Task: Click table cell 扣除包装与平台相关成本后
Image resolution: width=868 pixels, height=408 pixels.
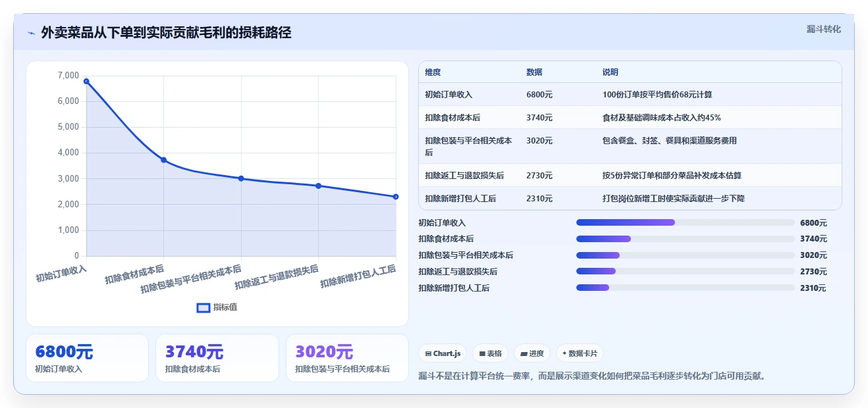Action: 469,146
